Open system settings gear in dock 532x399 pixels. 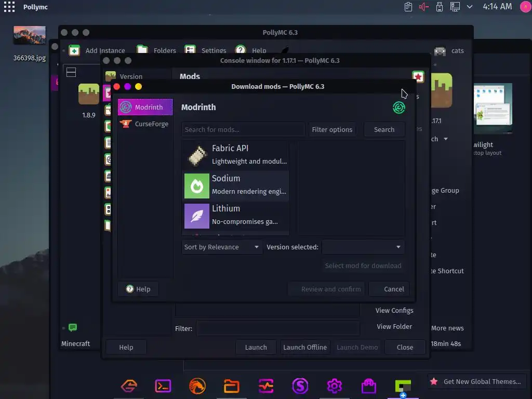[334, 386]
